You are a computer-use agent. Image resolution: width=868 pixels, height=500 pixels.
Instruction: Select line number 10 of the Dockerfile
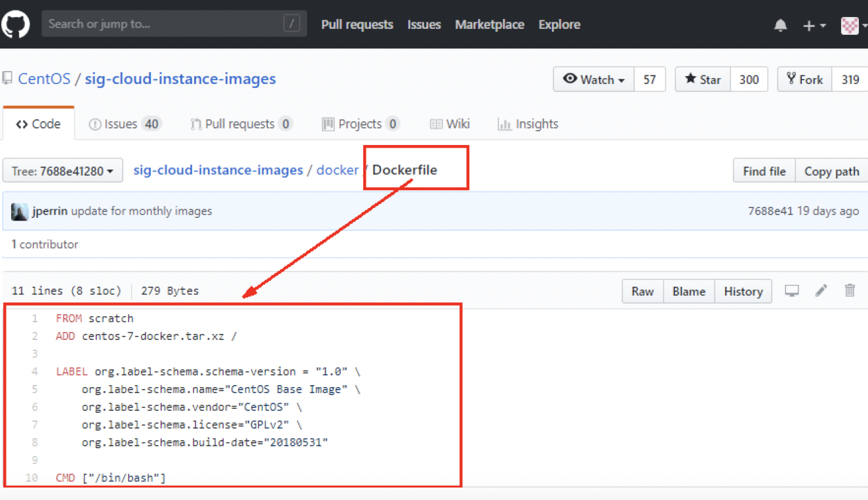(x=31, y=478)
